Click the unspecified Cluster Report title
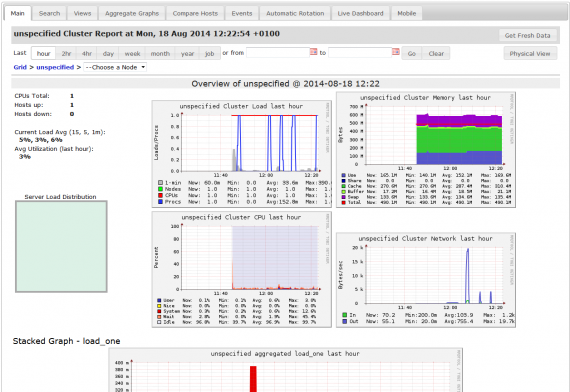Viewport: 570px width, 392px height. (x=147, y=34)
